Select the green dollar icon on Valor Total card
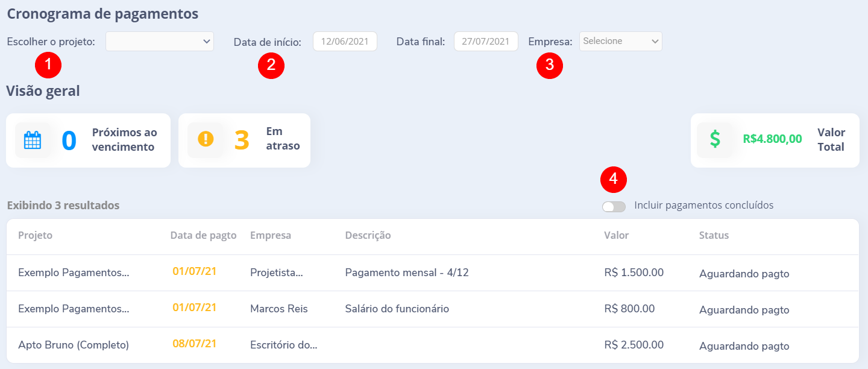Viewport: 868px width, 369px height. 715,140
